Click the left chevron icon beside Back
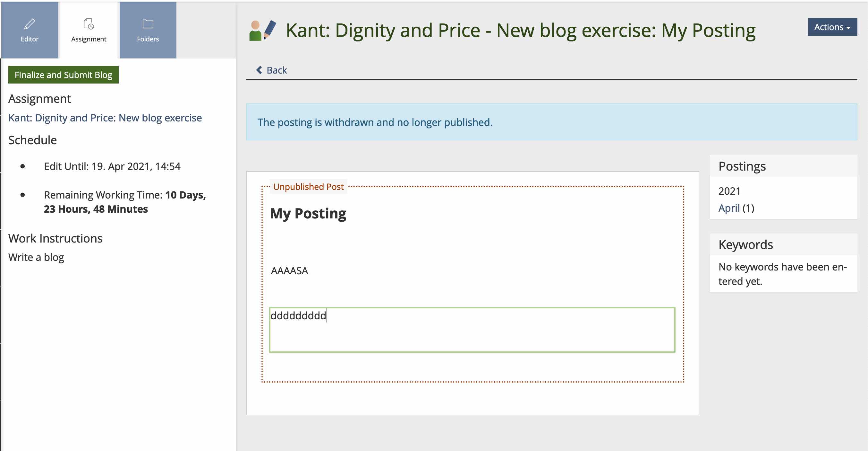 (x=259, y=70)
